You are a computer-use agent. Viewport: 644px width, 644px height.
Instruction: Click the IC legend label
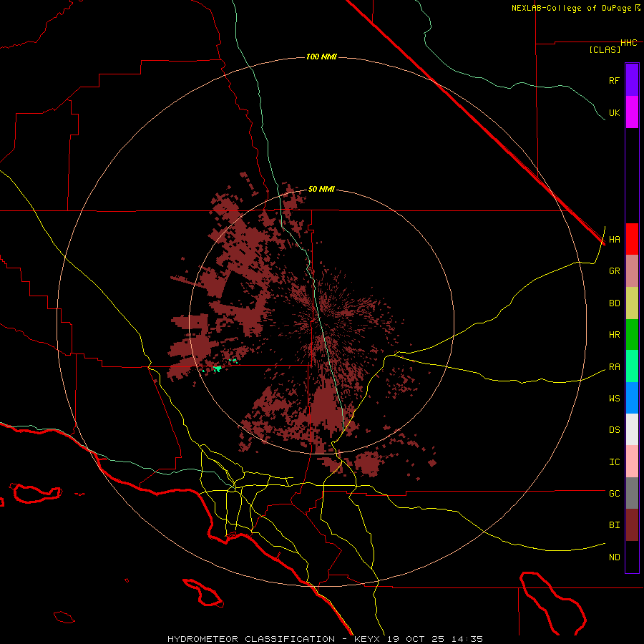tap(614, 462)
